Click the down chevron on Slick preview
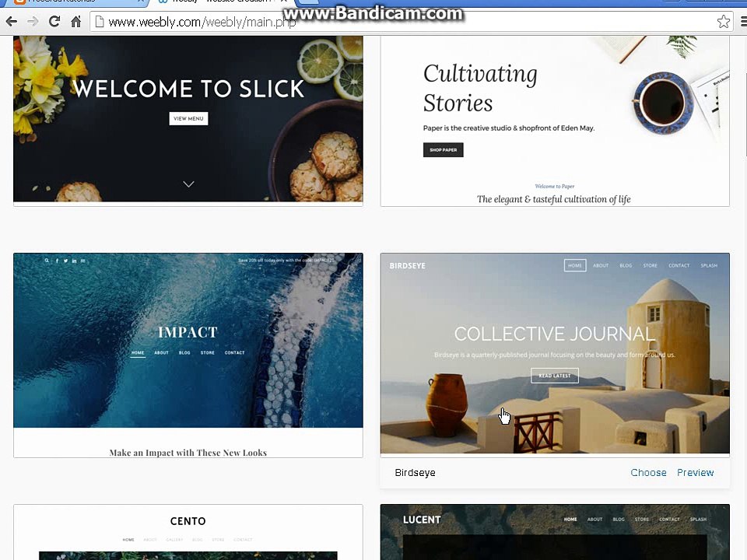The height and width of the screenshot is (560, 747). click(x=188, y=184)
